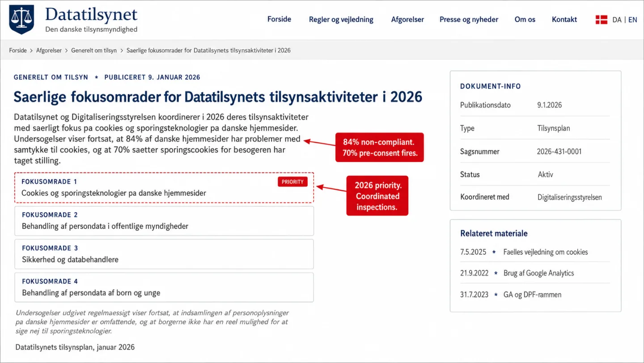Viewport: 644px width, 363px height.
Task: Open Presse og nyheder in navigation
Action: (469, 20)
